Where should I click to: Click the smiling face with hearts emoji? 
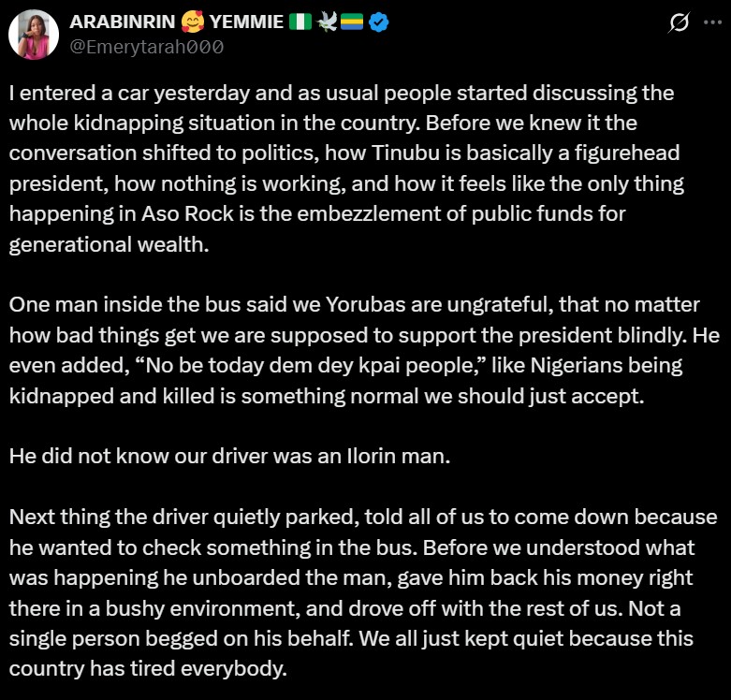[x=197, y=22]
